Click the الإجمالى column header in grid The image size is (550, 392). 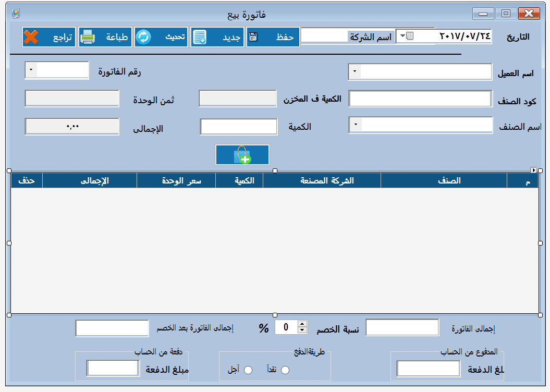click(90, 180)
